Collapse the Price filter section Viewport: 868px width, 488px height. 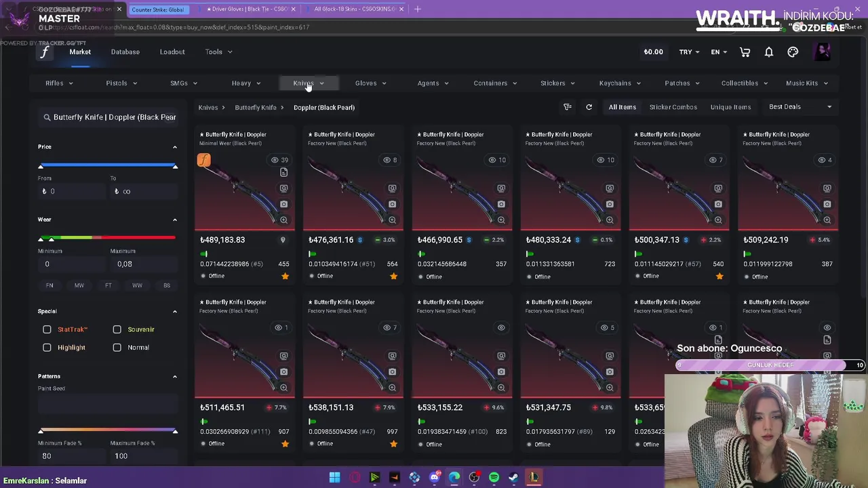click(x=175, y=147)
